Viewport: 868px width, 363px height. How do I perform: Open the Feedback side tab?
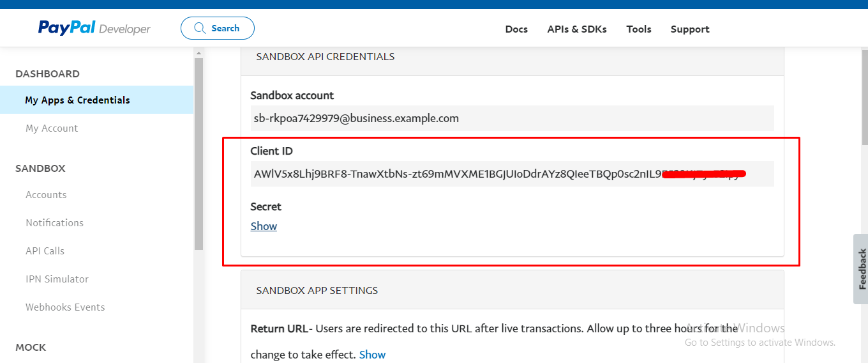(861, 268)
